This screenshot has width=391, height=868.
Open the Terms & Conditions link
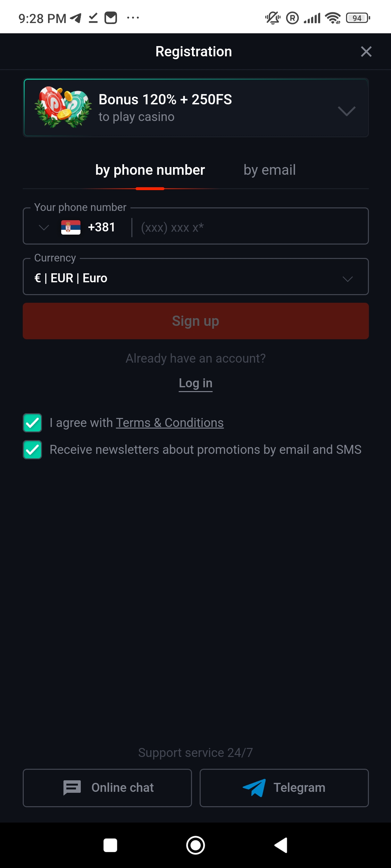170,422
